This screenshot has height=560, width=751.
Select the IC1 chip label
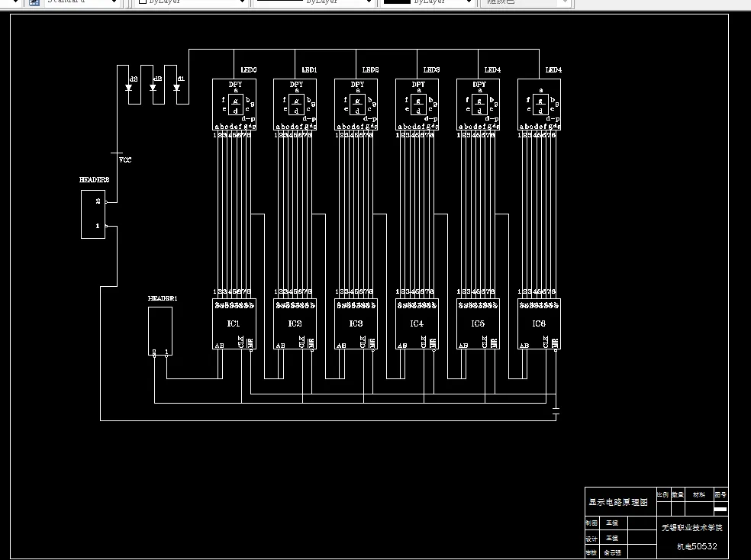pyautogui.click(x=234, y=323)
